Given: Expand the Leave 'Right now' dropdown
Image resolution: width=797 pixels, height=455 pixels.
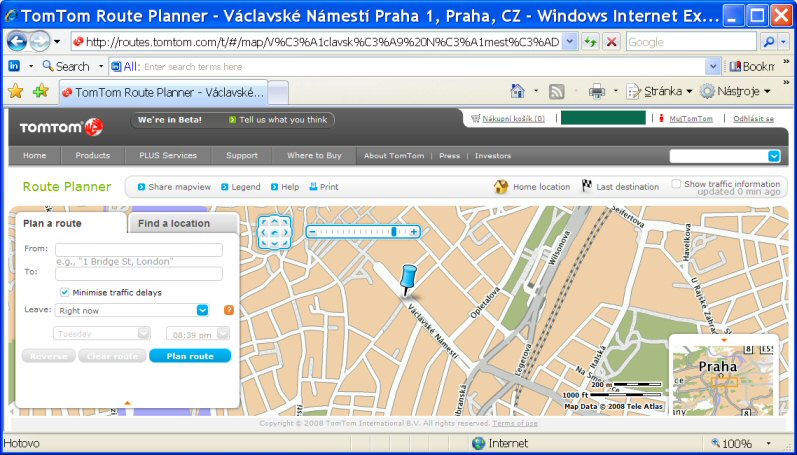Looking at the screenshot, I should (203, 310).
